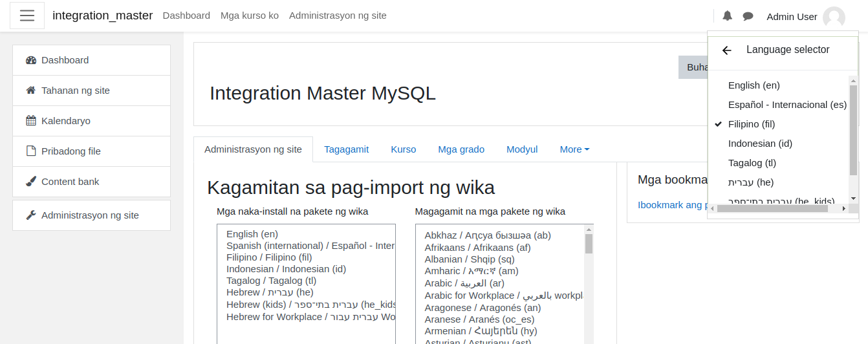Choose English (en) in Language selector
Image resolution: width=868 pixels, height=344 pixels.
coord(754,85)
